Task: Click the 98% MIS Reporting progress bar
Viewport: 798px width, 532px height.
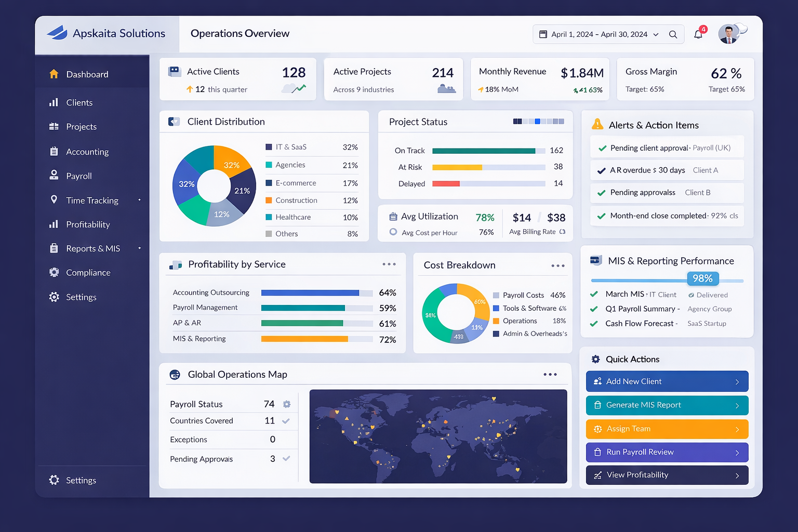Action: [667, 280]
